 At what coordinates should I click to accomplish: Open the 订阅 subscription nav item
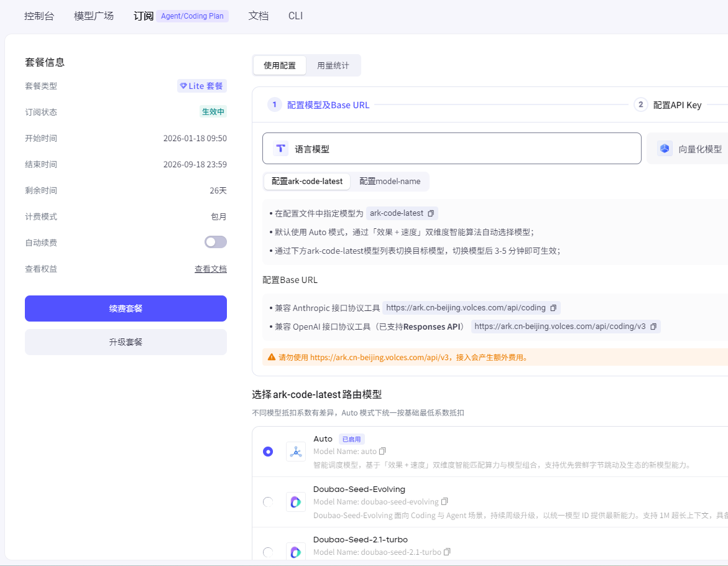pyautogui.click(x=144, y=16)
